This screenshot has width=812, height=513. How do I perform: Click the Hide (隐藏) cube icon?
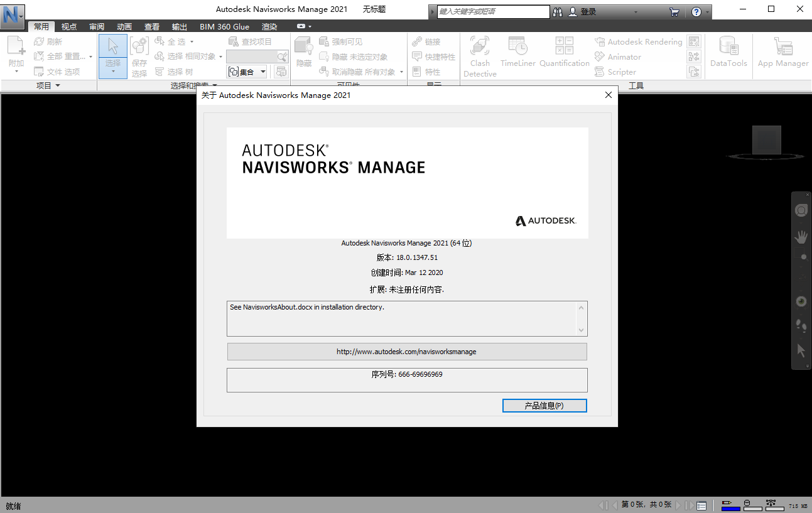(304, 46)
